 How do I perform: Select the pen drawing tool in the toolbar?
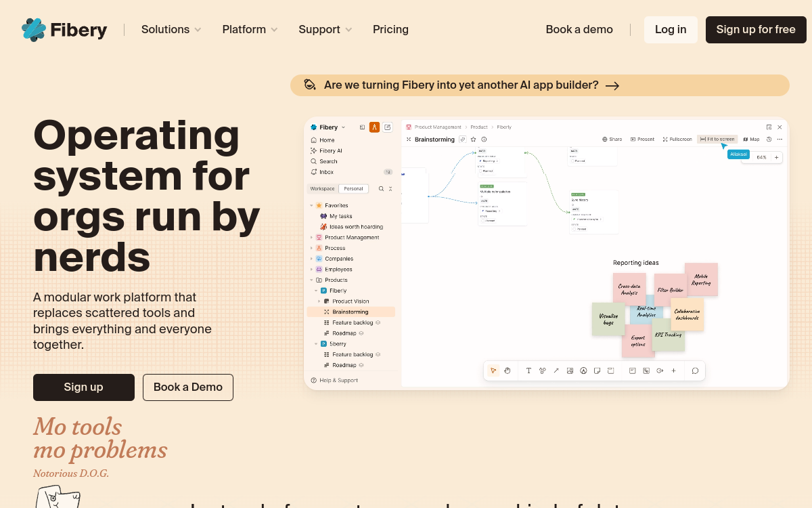point(583,371)
